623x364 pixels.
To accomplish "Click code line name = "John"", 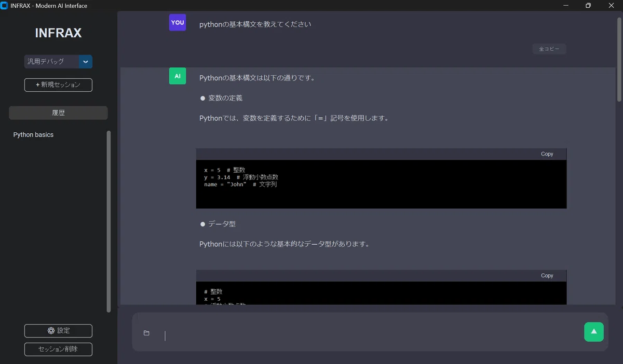I will point(240,185).
